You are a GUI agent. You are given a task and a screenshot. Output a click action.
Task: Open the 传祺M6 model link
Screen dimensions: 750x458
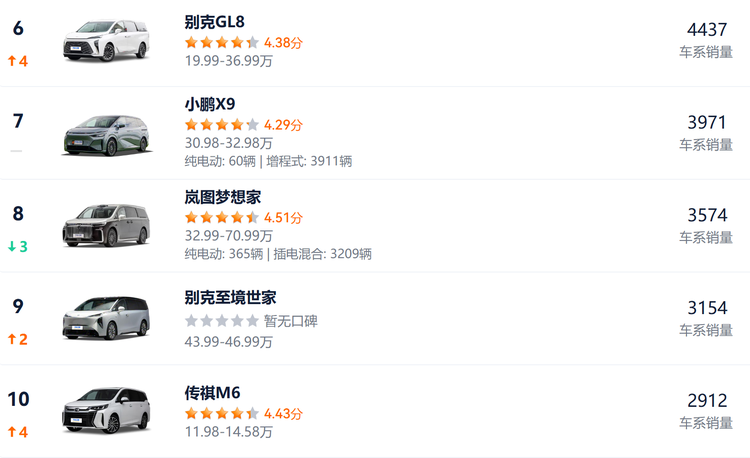tap(212, 392)
